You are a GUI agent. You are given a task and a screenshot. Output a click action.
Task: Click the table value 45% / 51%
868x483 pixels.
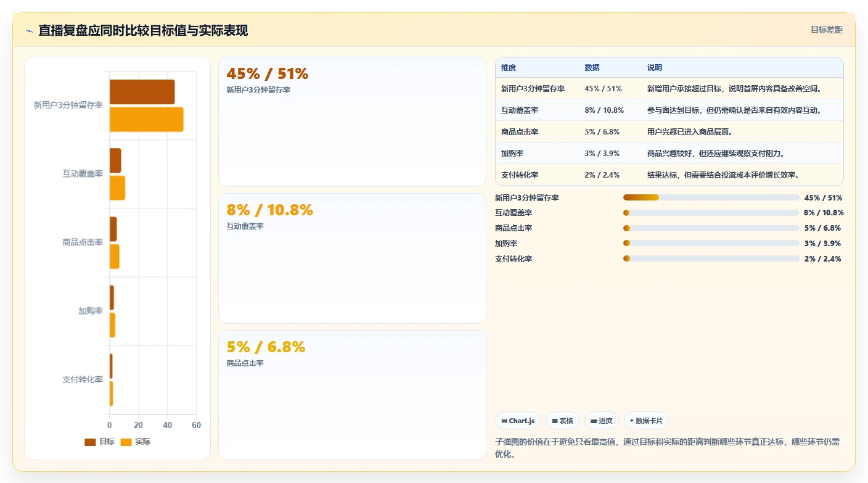[x=603, y=89]
